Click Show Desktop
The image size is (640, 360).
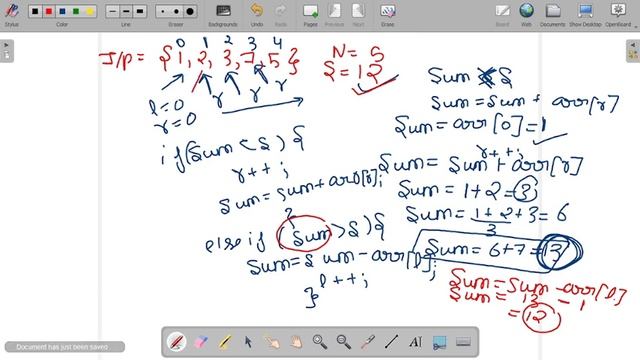tap(585, 15)
